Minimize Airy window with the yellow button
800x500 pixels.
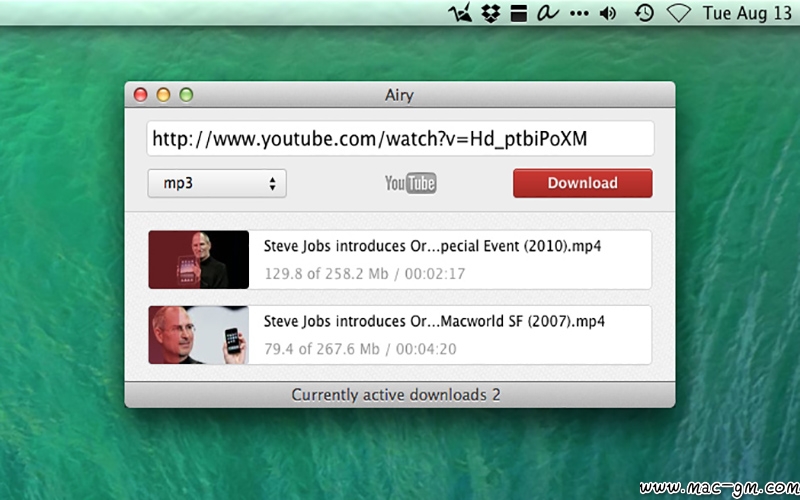coord(163,95)
